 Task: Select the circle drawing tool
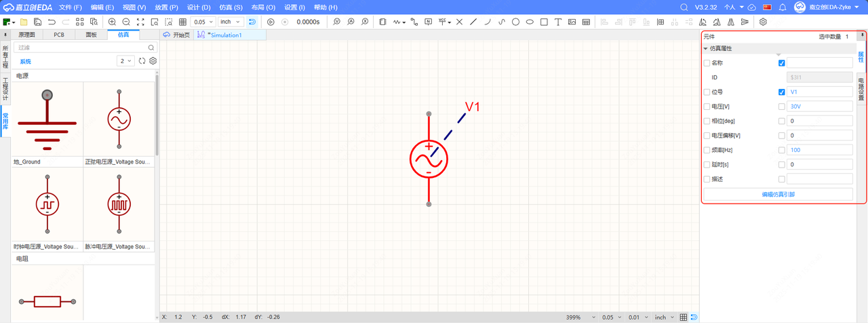point(515,22)
